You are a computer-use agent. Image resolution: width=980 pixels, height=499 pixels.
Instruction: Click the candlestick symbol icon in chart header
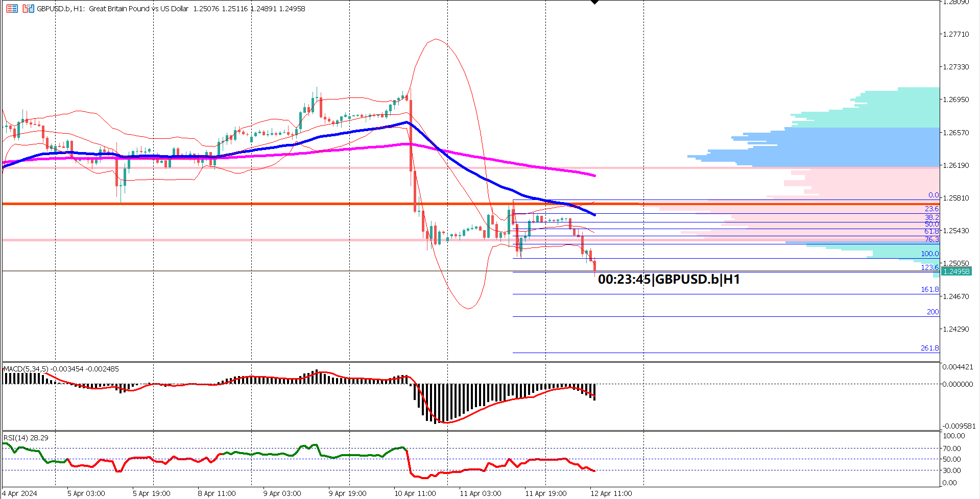click(29, 9)
